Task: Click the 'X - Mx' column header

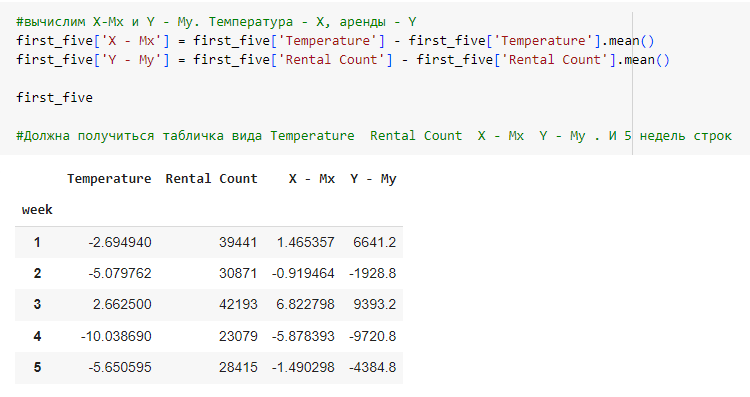Action: point(312,178)
